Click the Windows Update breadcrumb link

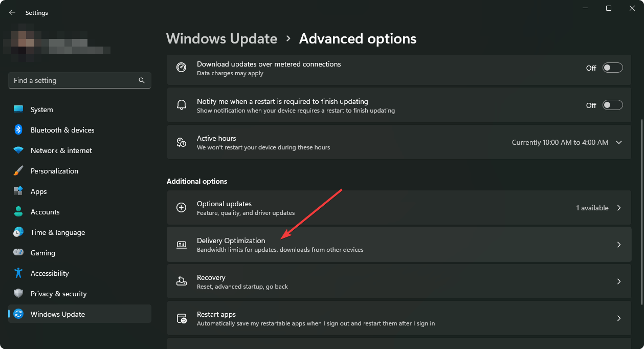coord(222,39)
